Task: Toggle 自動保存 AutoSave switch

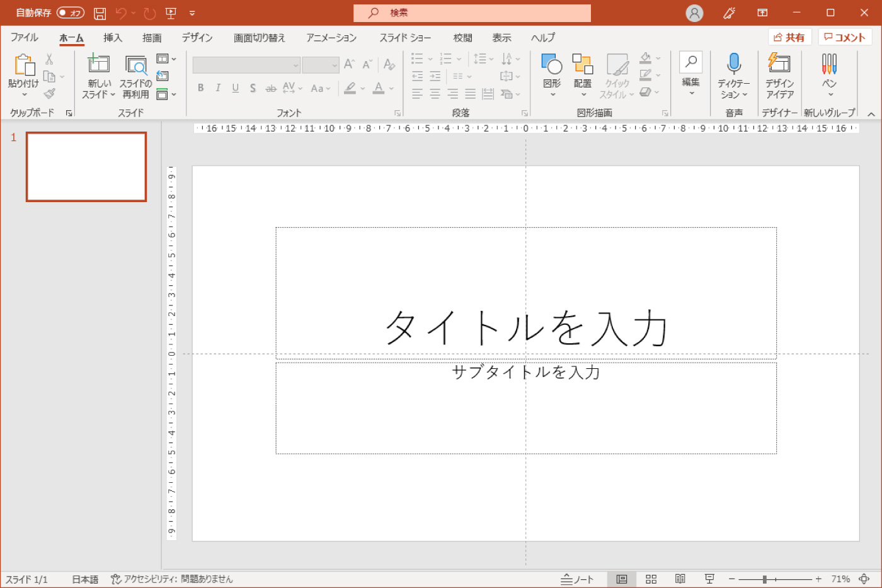Action: pos(71,13)
